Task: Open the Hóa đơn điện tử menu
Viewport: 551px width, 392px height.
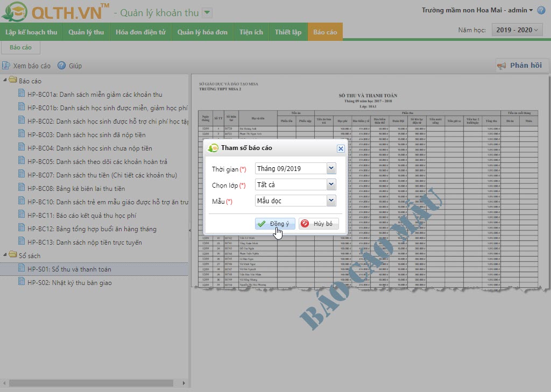Action: click(x=140, y=32)
